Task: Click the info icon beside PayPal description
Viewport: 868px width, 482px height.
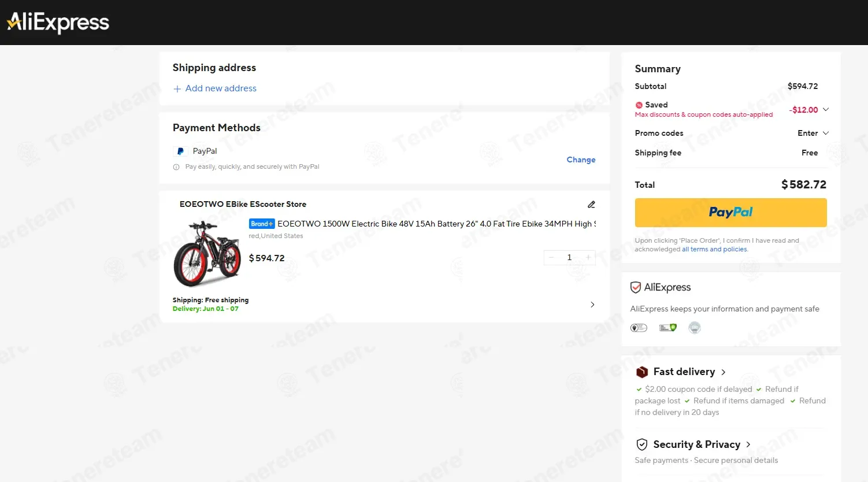Action: (176, 167)
